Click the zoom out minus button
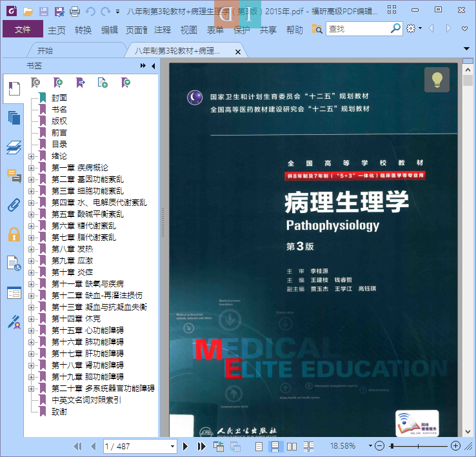476x457 pixels. [379, 446]
